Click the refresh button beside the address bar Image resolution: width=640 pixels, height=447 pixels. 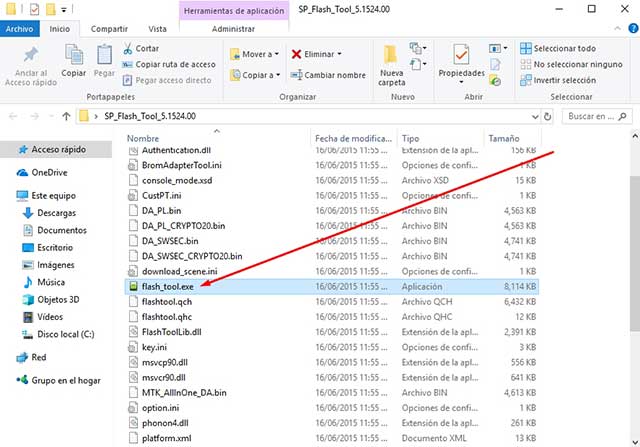548,117
